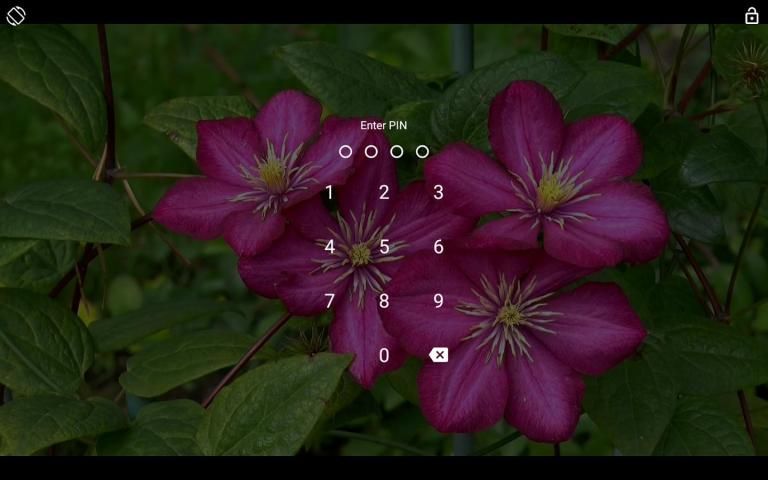Hit the 5 key on the keypad
The width and height of the screenshot is (768, 480).
click(x=384, y=247)
